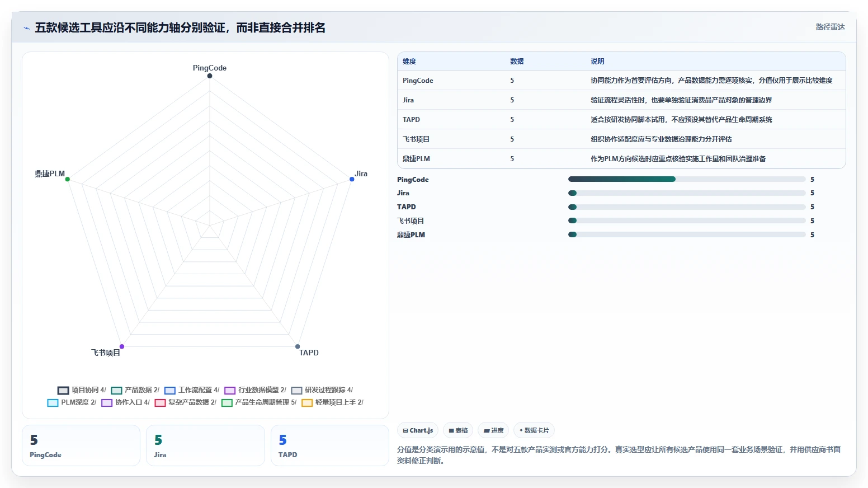Open the Jira score card
The height and width of the screenshot is (488, 868).
[x=205, y=445]
